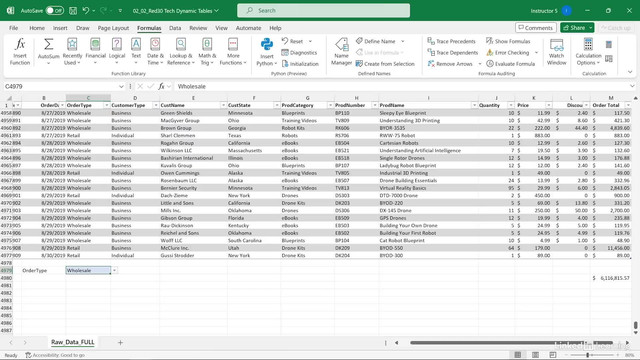Adjust the zoom slider in status bar

pos(587,355)
